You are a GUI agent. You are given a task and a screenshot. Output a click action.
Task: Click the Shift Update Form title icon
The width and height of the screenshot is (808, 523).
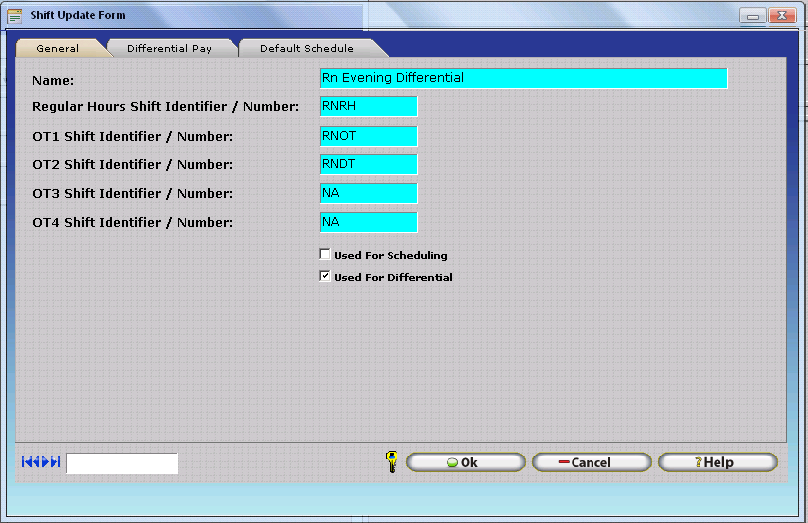[x=15, y=16]
